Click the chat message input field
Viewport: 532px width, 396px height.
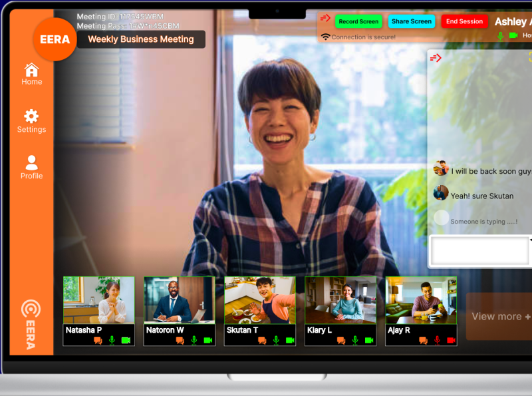480,250
